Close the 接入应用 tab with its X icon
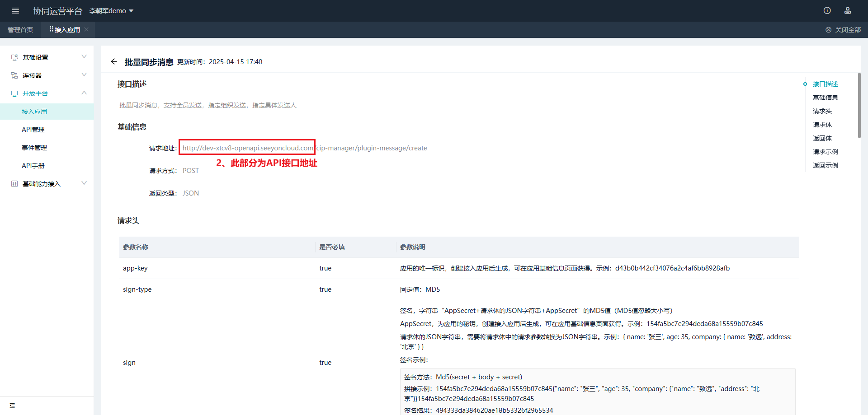868x415 pixels. tap(86, 30)
